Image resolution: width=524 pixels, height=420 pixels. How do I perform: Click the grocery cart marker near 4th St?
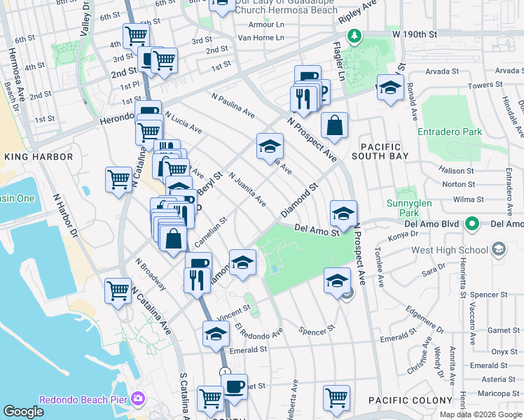coord(136,36)
